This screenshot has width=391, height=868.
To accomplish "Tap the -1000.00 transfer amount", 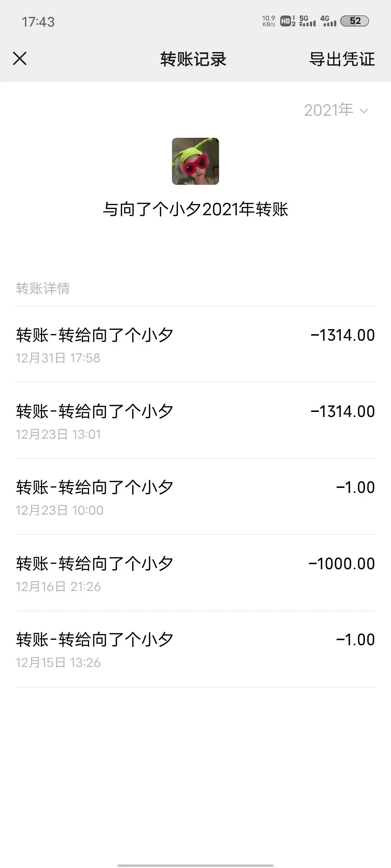I will pyautogui.click(x=341, y=563).
